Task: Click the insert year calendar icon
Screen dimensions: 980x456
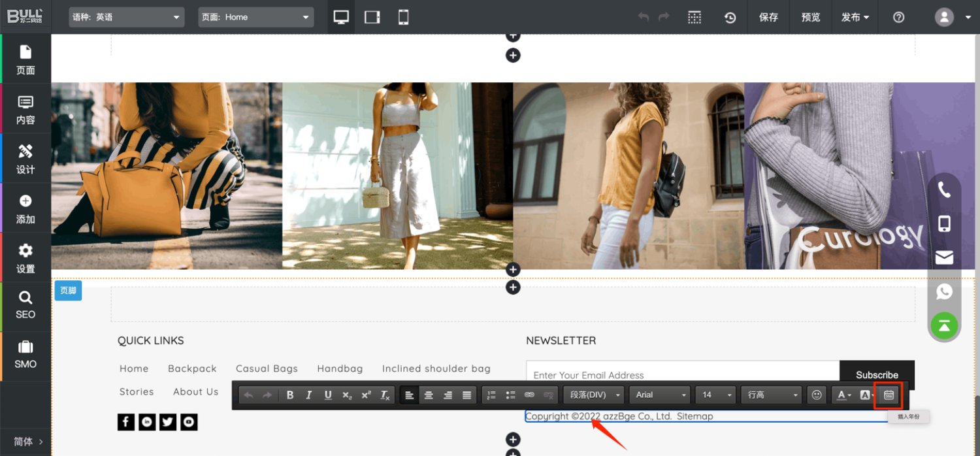Action: pyautogui.click(x=889, y=395)
